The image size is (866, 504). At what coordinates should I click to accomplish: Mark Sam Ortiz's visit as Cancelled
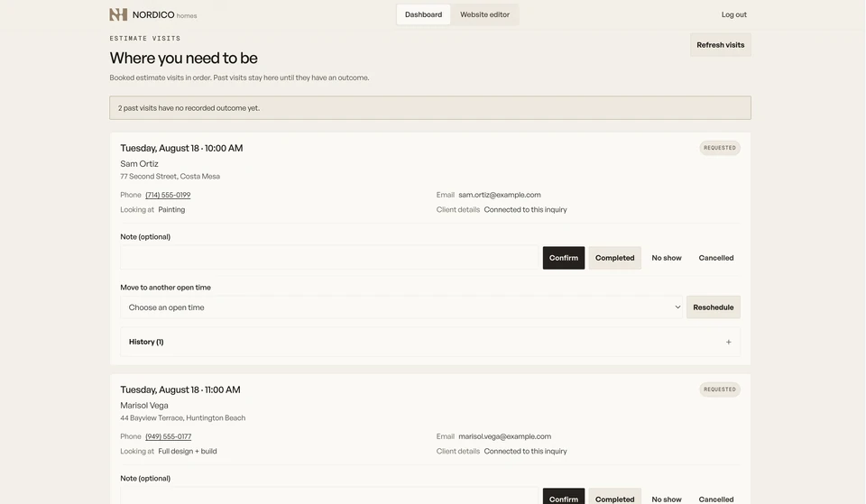point(715,258)
